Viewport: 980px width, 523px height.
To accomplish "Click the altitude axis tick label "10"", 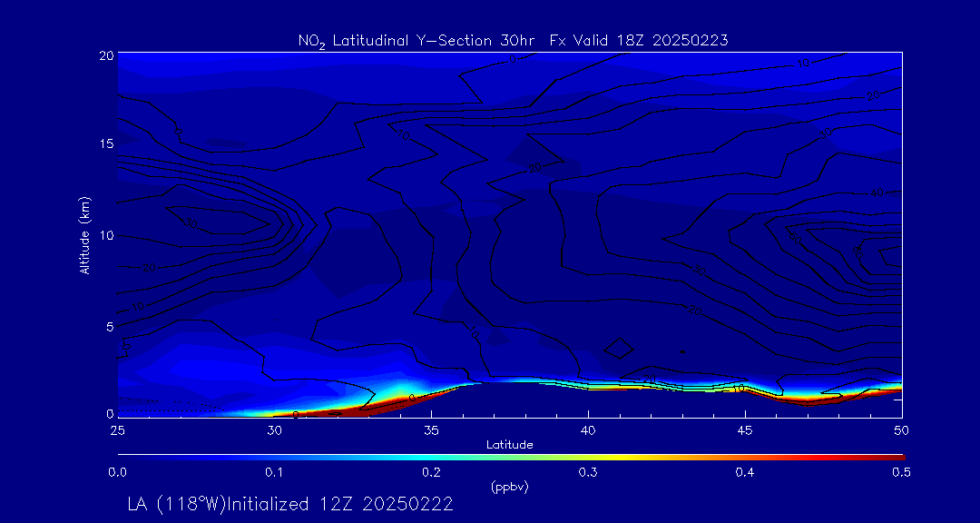I will [106, 235].
